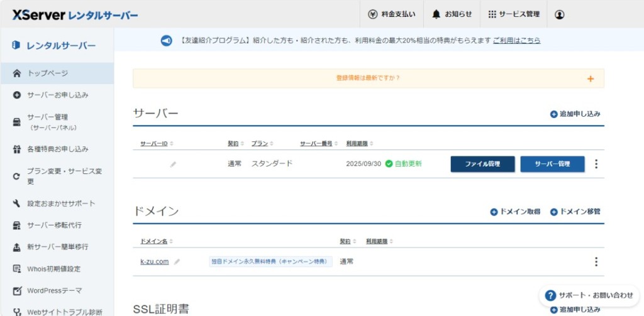This screenshot has width=644, height=316.
Task: Open サポート・お問い合わせ help widget
Action: [589, 295]
